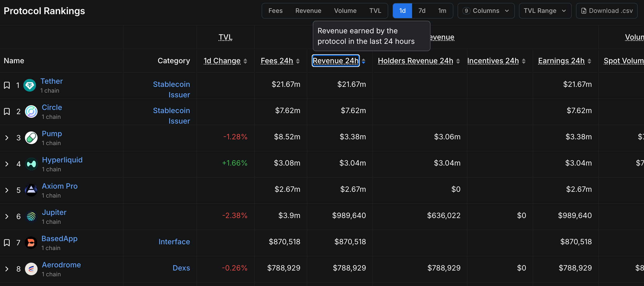Screen dimensions: 644x286
Task: Expand the Jupiter row
Action: [x=7, y=216]
